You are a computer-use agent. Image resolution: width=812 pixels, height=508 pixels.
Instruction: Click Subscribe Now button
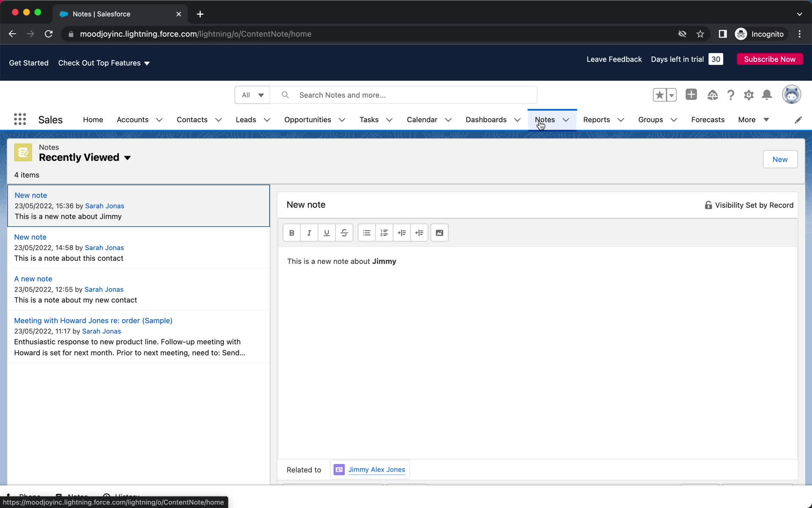[x=770, y=59]
